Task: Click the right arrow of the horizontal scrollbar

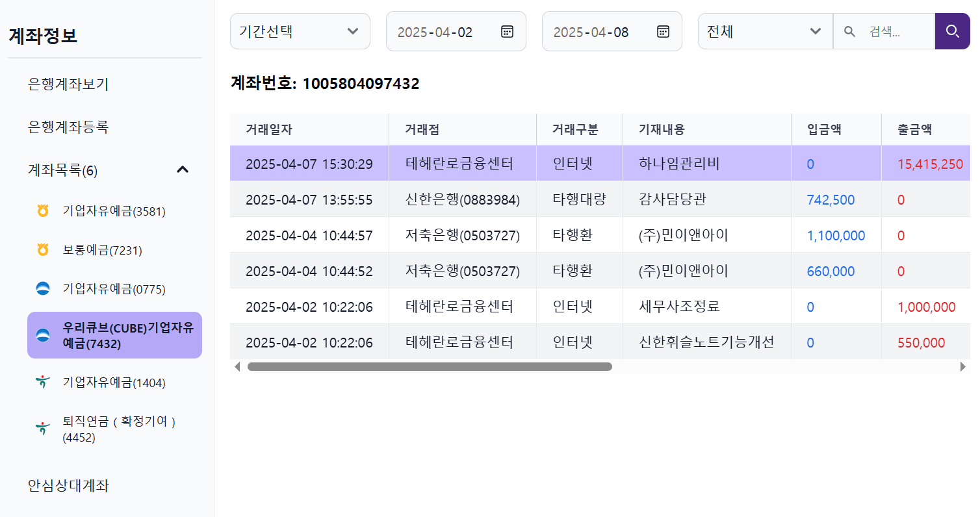Action: point(964,366)
